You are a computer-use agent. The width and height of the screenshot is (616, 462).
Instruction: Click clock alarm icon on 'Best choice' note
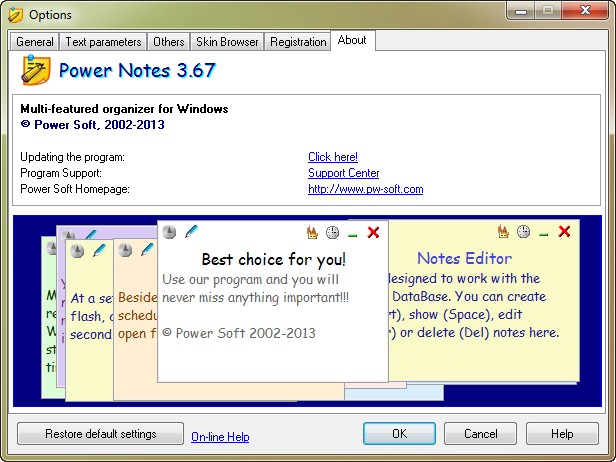point(332,232)
